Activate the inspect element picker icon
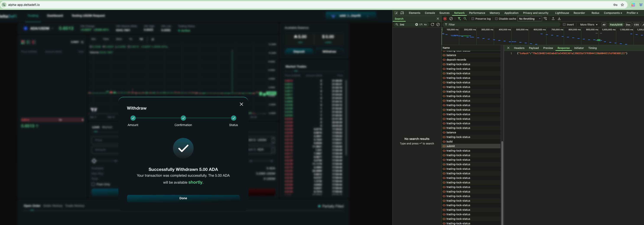The width and height of the screenshot is (644, 225). (x=396, y=13)
